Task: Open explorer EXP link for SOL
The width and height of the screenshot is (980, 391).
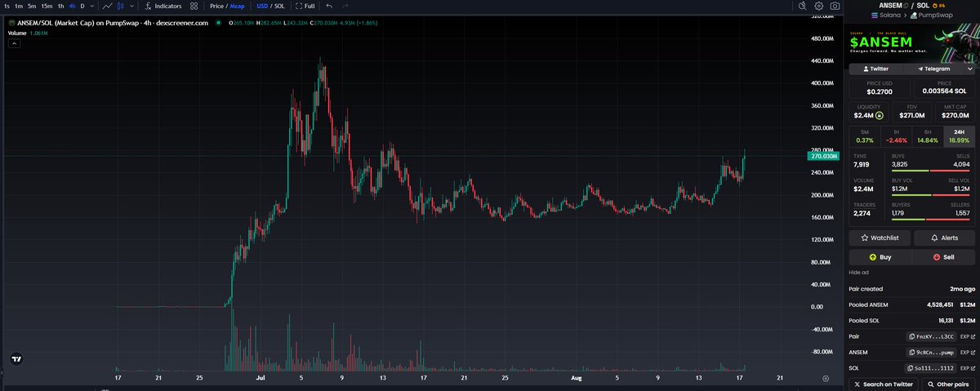Action: click(967, 368)
